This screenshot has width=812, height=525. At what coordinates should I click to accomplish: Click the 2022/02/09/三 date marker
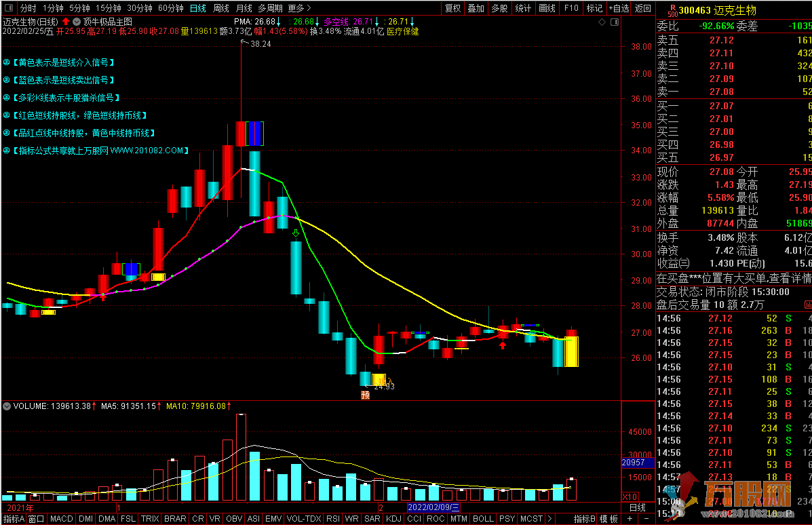pos(433,507)
